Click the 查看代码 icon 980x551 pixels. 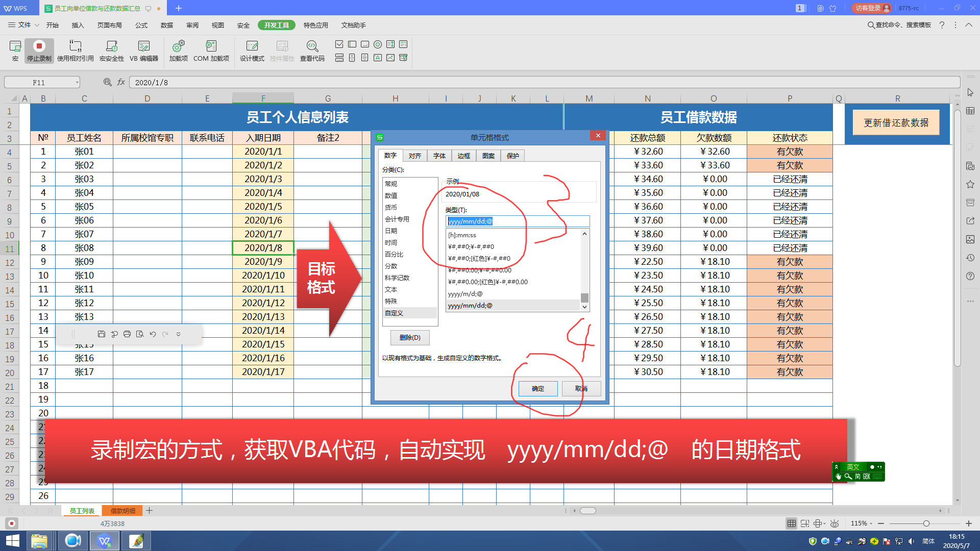[312, 49]
